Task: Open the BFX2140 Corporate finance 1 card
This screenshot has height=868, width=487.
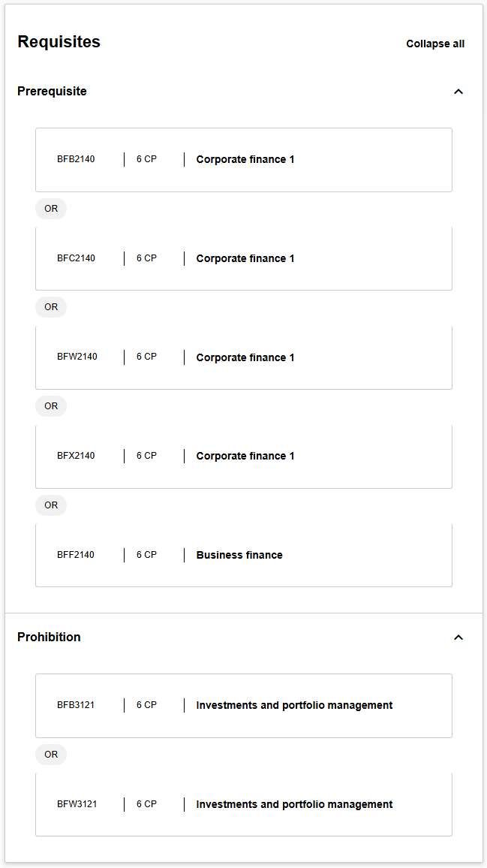Action: coord(244,456)
